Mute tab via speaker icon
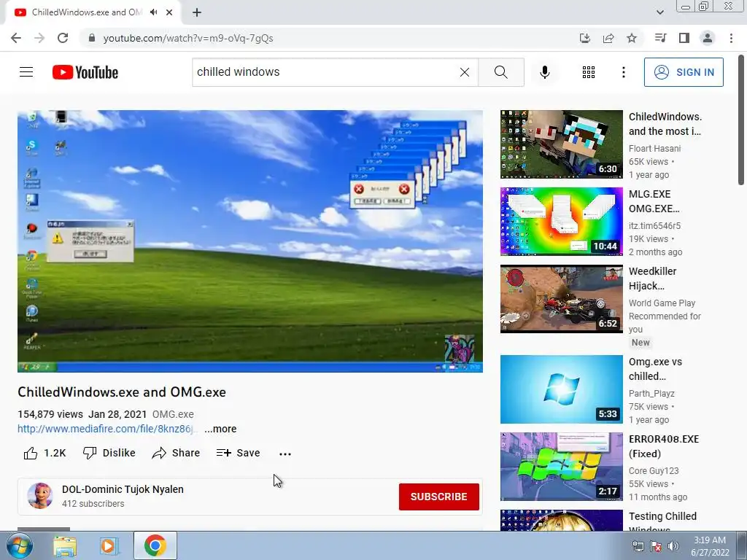 (153, 12)
